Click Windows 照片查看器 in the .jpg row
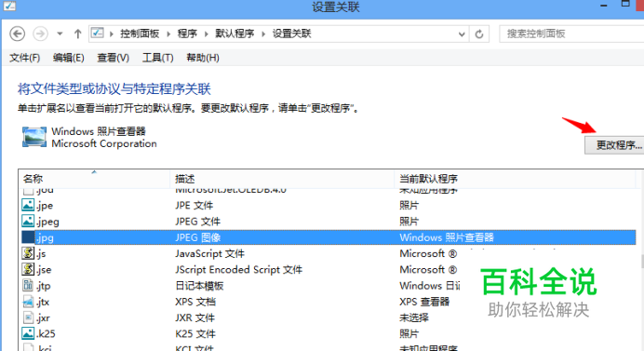 coord(447,237)
